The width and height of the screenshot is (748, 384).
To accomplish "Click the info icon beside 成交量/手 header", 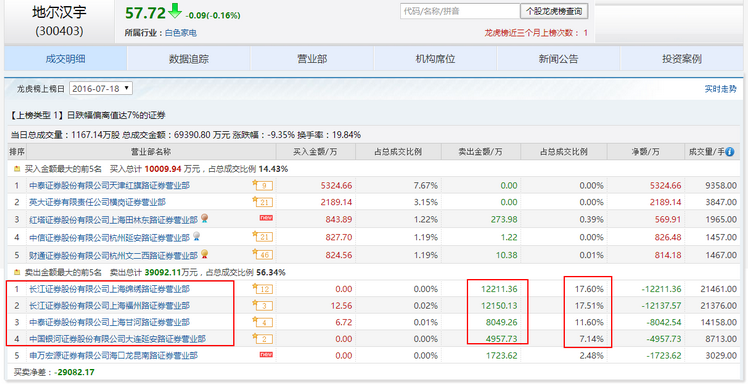I will click(730, 152).
